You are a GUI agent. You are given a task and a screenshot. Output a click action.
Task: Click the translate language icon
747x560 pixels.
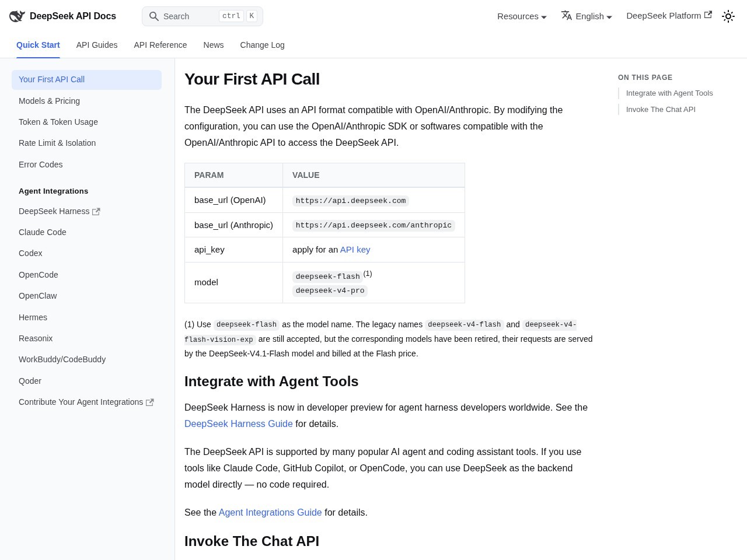point(567,16)
